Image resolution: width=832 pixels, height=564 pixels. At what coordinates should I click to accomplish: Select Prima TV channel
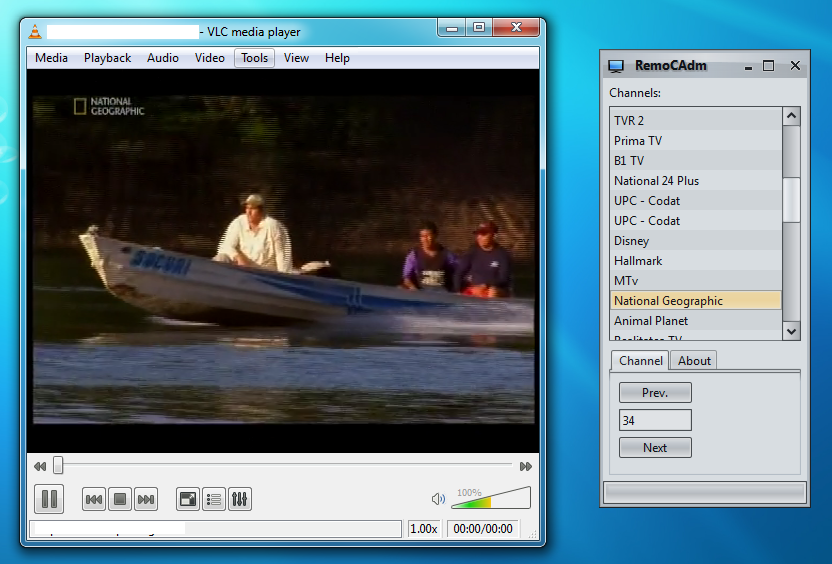click(x=696, y=141)
